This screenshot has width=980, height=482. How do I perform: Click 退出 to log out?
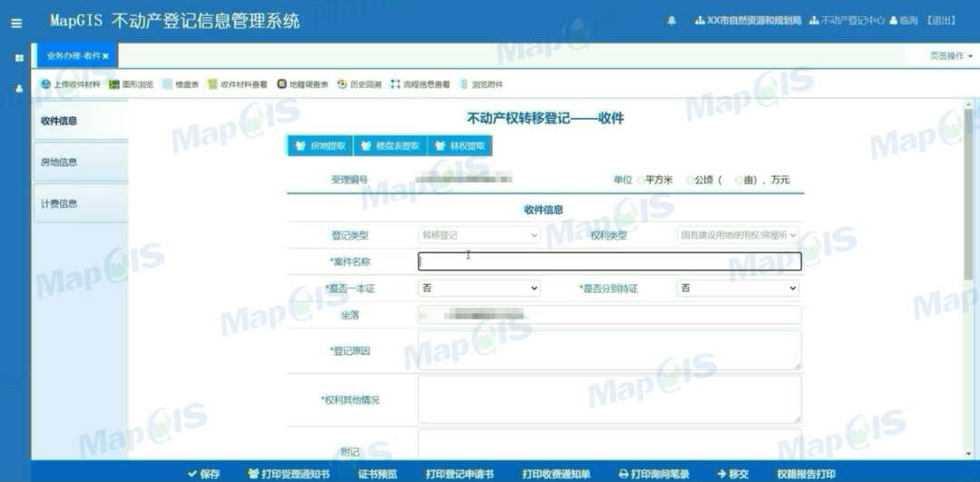940,21
